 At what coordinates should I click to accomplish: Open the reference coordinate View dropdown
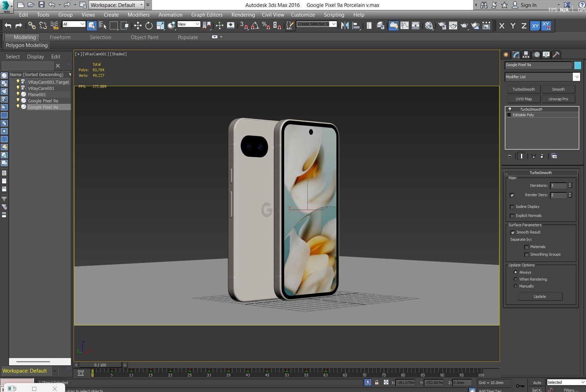[189, 24]
